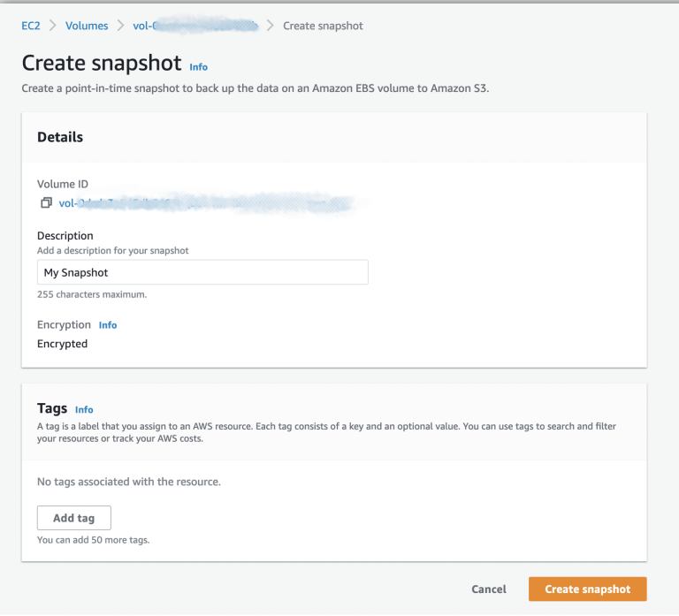Click the chevron separator after Volumes breadcrumb

tap(120, 26)
